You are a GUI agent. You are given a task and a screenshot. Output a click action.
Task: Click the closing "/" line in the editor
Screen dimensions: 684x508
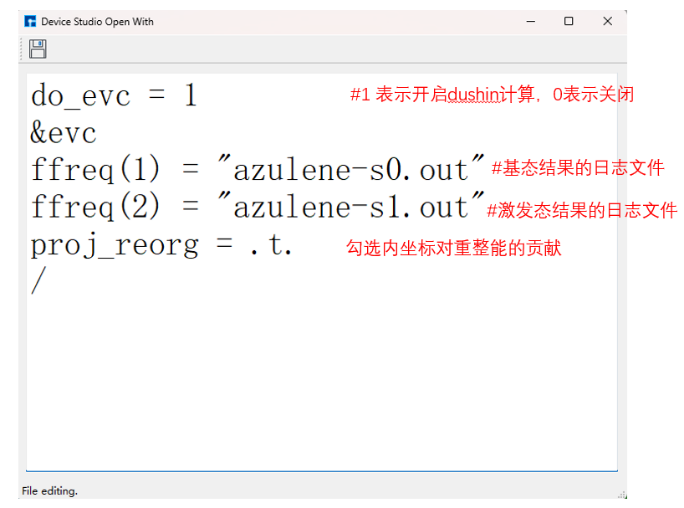coord(38,282)
